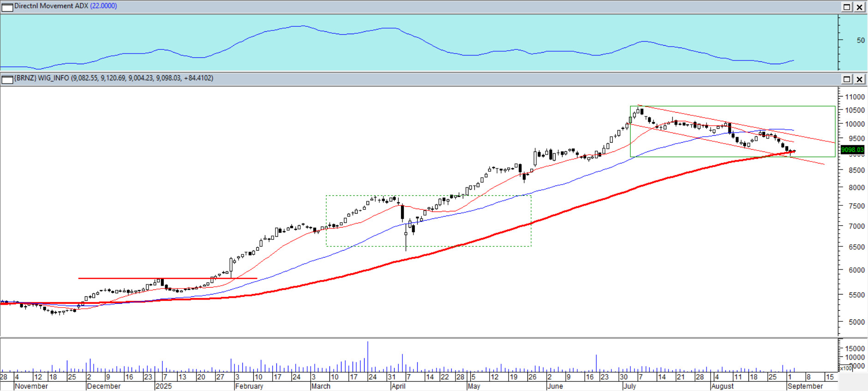Click the Directnl Movement ADX title text
Image resolution: width=868 pixels, height=391 pixels.
[51, 6]
